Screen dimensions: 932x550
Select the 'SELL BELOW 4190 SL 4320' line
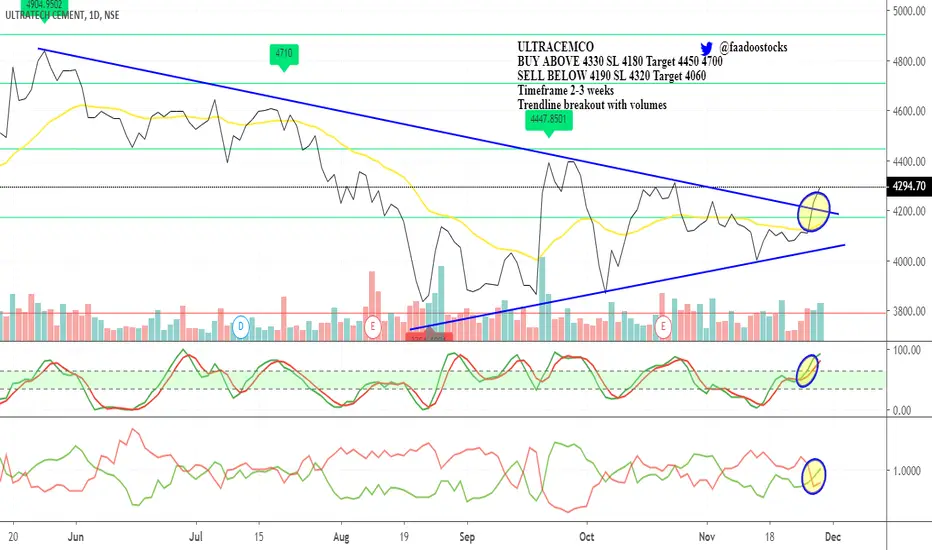612,76
